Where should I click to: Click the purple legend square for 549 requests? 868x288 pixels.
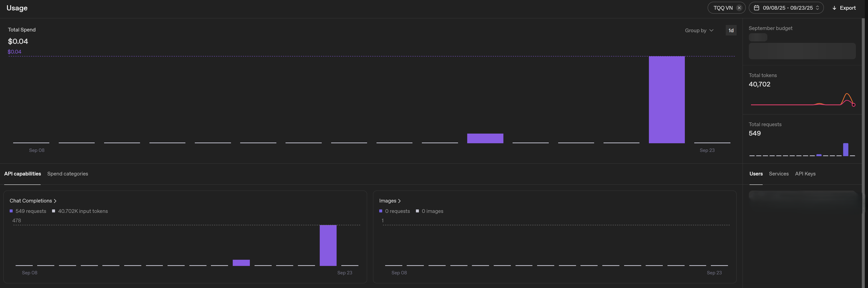click(x=11, y=211)
